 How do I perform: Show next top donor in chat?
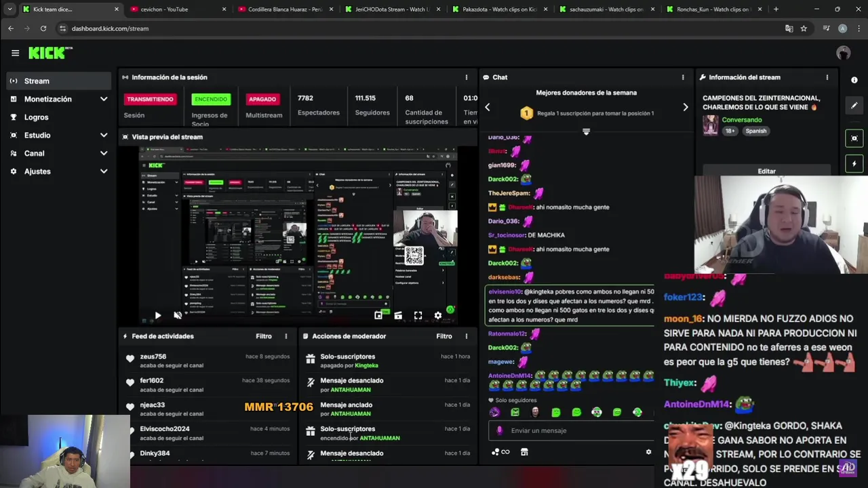(x=685, y=107)
